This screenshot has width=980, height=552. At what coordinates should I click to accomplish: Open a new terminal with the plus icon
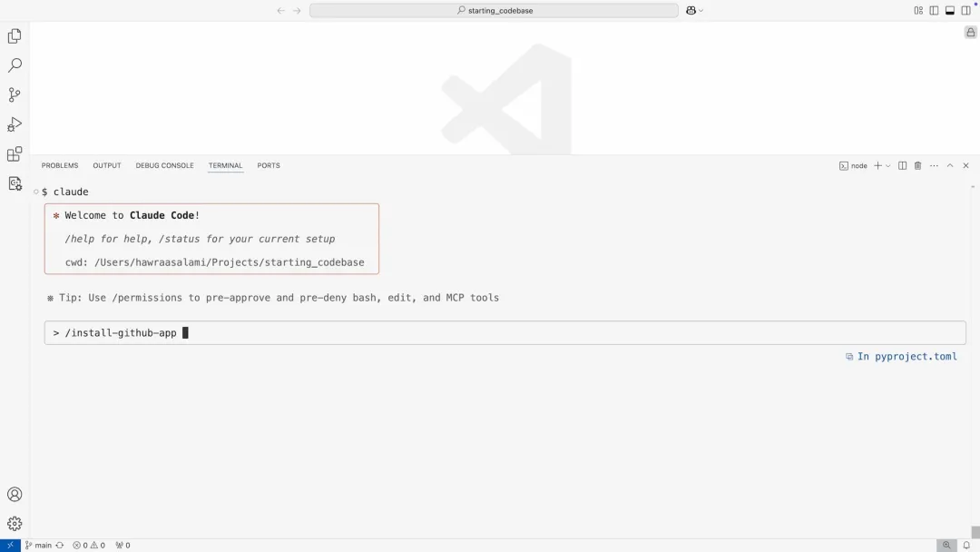(877, 165)
